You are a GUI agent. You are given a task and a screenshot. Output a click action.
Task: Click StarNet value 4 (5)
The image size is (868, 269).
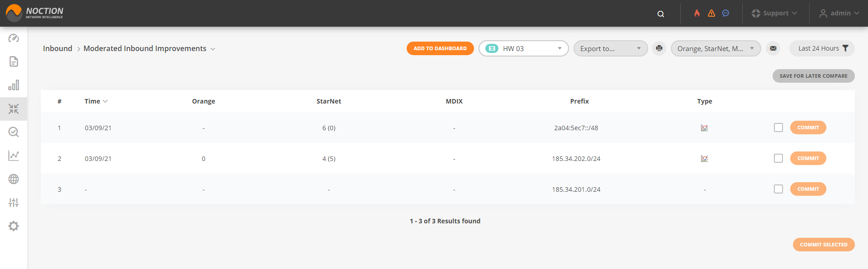[x=329, y=159]
